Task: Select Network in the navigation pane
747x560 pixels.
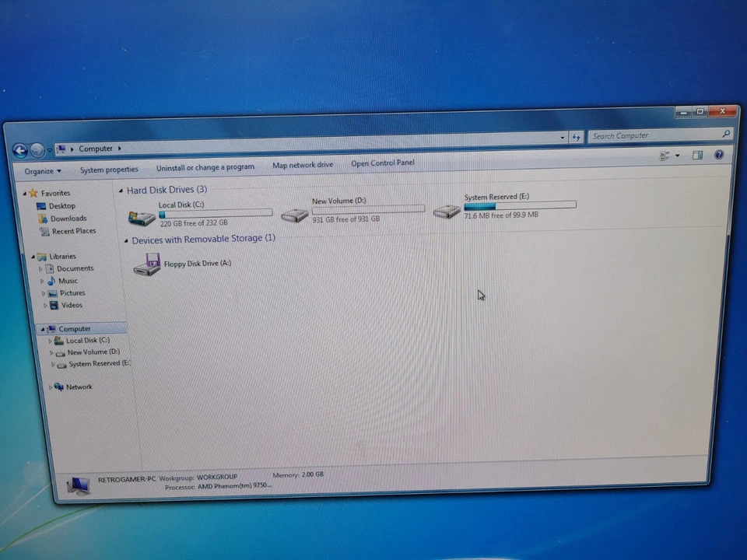Action: [x=79, y=387]
